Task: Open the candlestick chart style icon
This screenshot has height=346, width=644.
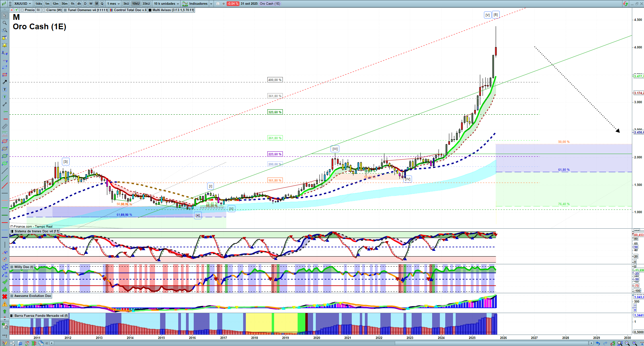Action: coord(4,4)
